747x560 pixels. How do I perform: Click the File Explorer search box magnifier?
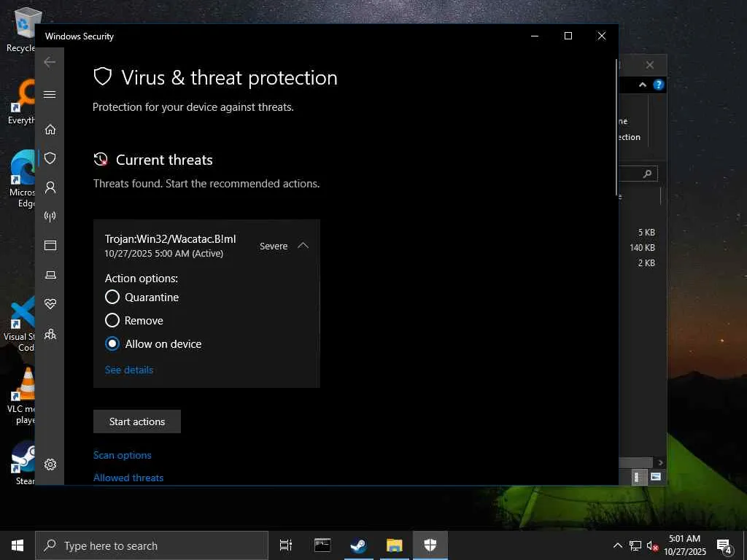pos(647,174)
